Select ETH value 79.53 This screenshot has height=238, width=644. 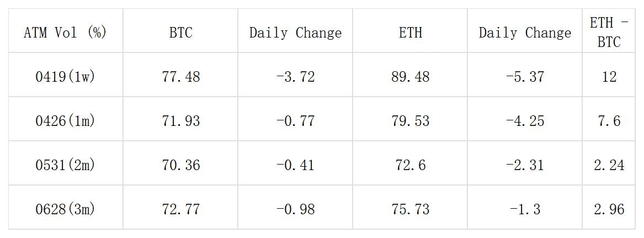[410, 121]
